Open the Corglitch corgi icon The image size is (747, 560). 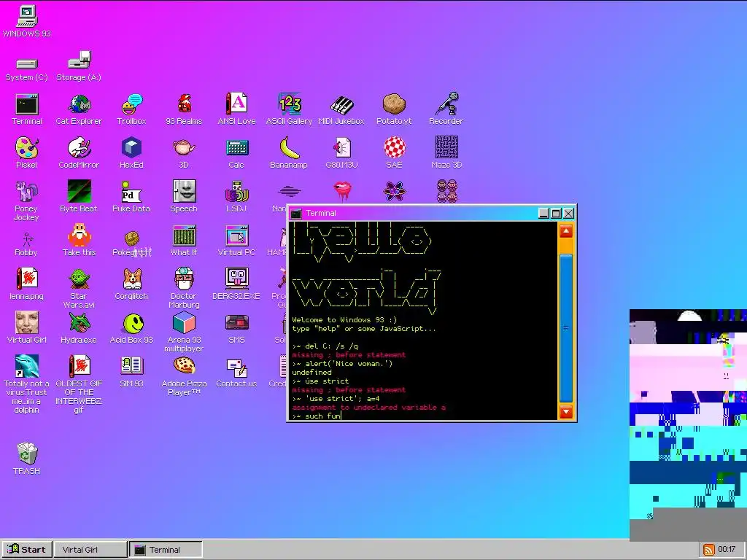131,284
